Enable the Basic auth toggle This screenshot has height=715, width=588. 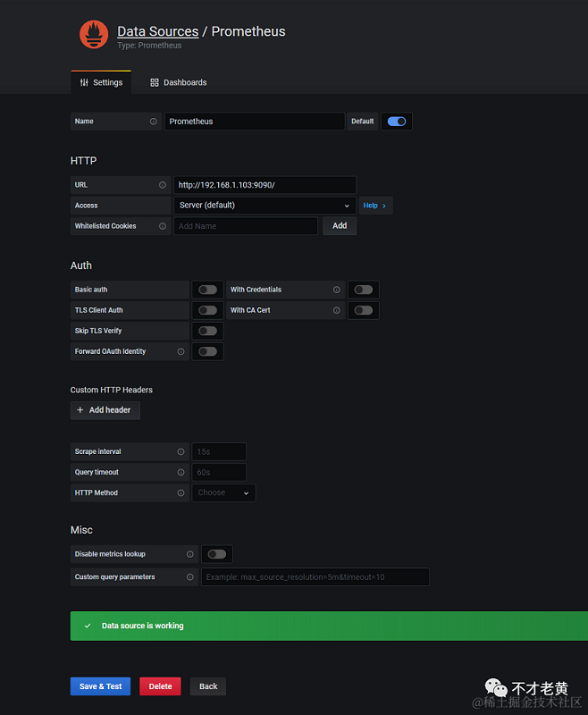[208, 290]
